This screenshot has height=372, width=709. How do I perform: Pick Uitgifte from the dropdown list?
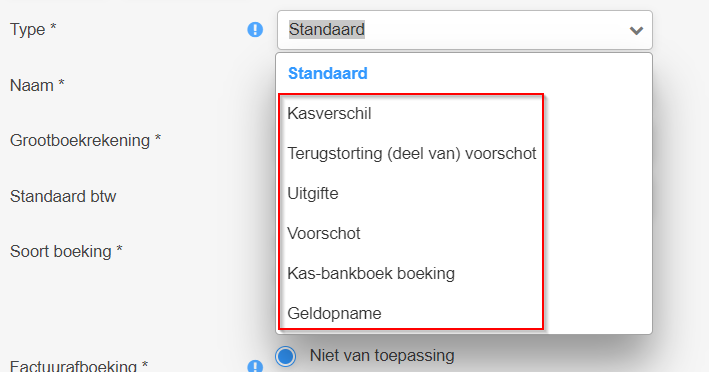[x=313, y=193]
